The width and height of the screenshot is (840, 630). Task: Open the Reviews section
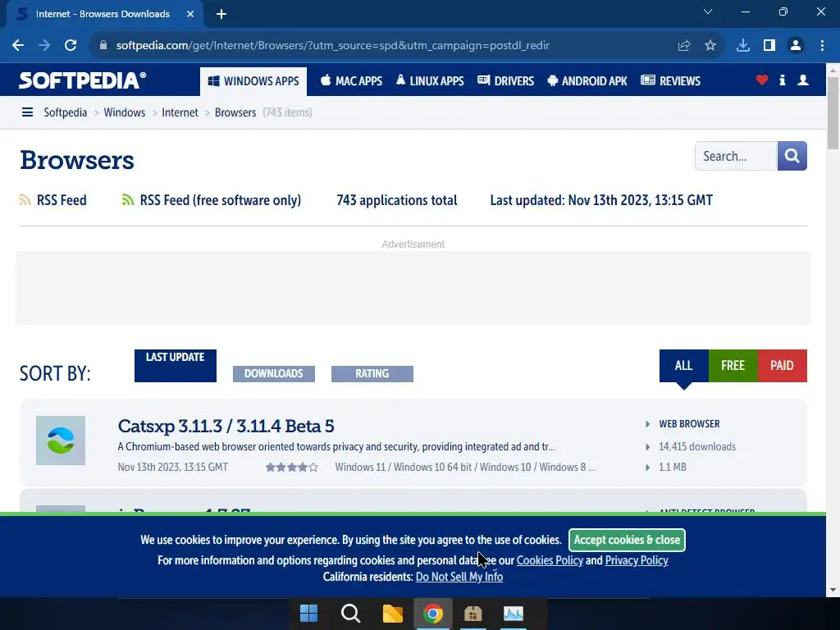tap(671, 81)
